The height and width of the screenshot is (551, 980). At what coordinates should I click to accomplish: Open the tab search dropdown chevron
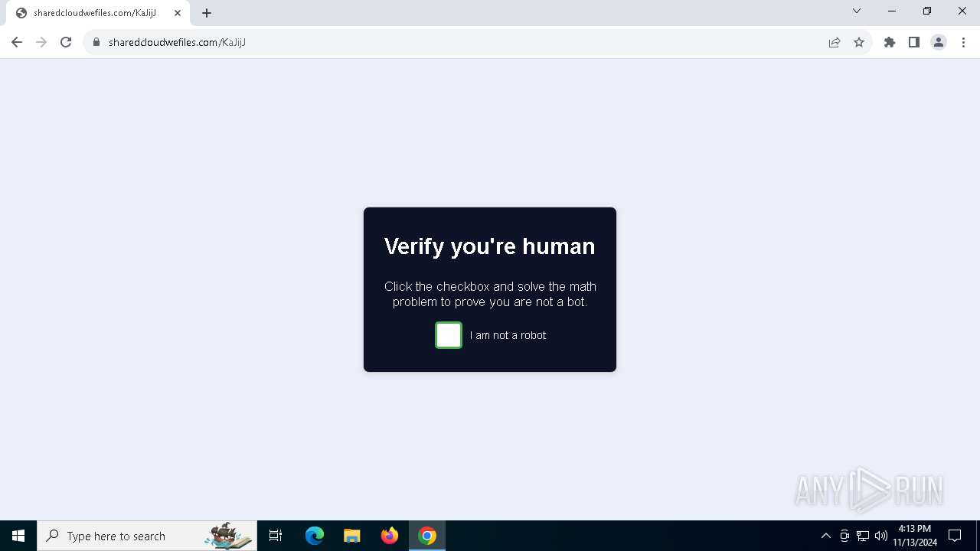pyautogui.click(x=857, y=11)
